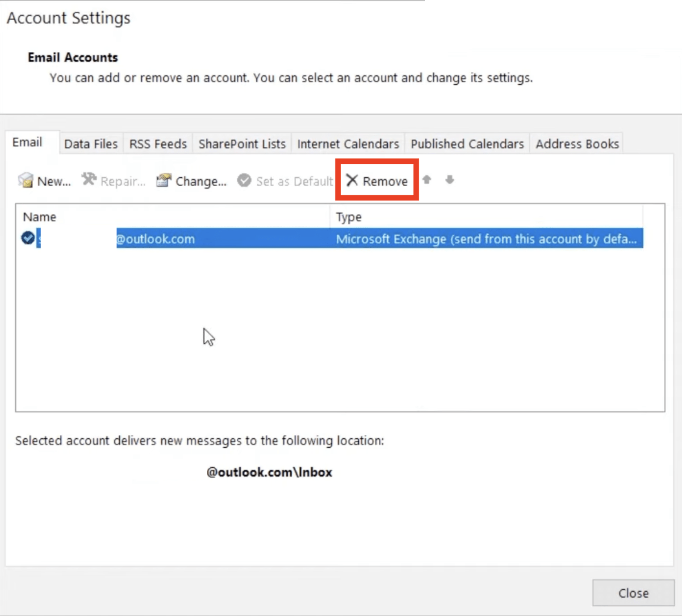Open the Data Files tab
The image size is (682, 616).
pos(91,144)
